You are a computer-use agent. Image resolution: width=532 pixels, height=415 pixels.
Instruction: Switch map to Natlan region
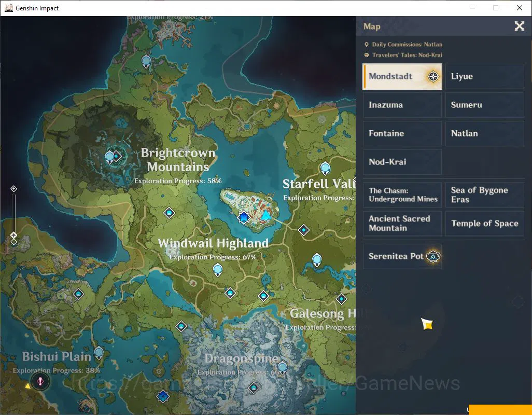click(x=484, y=133)
